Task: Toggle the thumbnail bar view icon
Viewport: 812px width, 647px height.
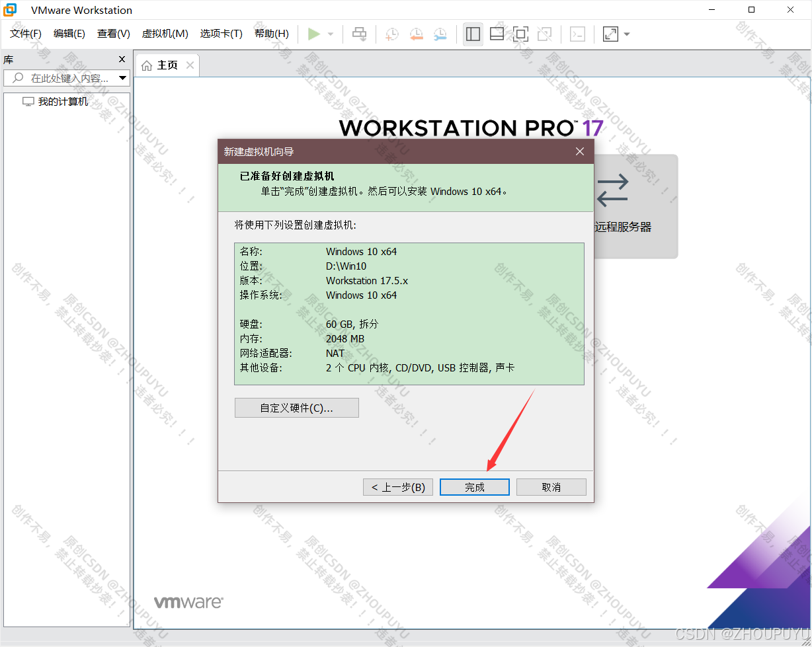Action: pyautogui.click(x=497, y=34)
